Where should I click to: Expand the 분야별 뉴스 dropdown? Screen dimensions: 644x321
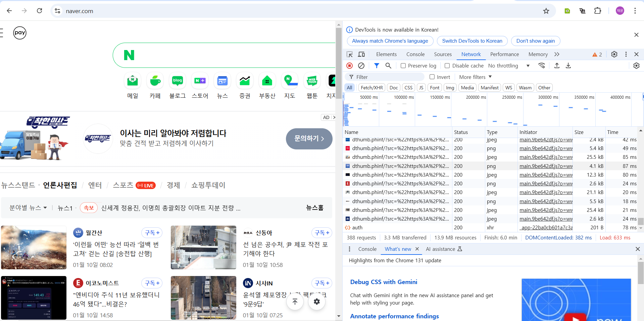pyautogui.click(x=28, y=208)
